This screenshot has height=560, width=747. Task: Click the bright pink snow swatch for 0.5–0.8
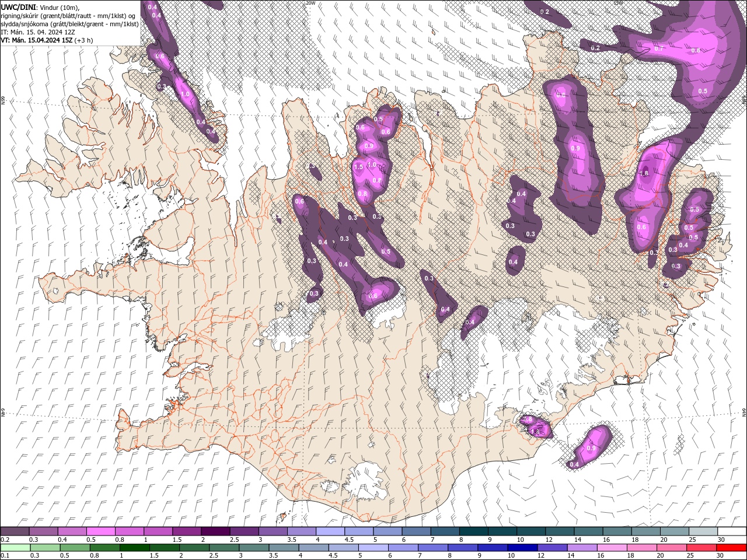[x=101, y=531]
